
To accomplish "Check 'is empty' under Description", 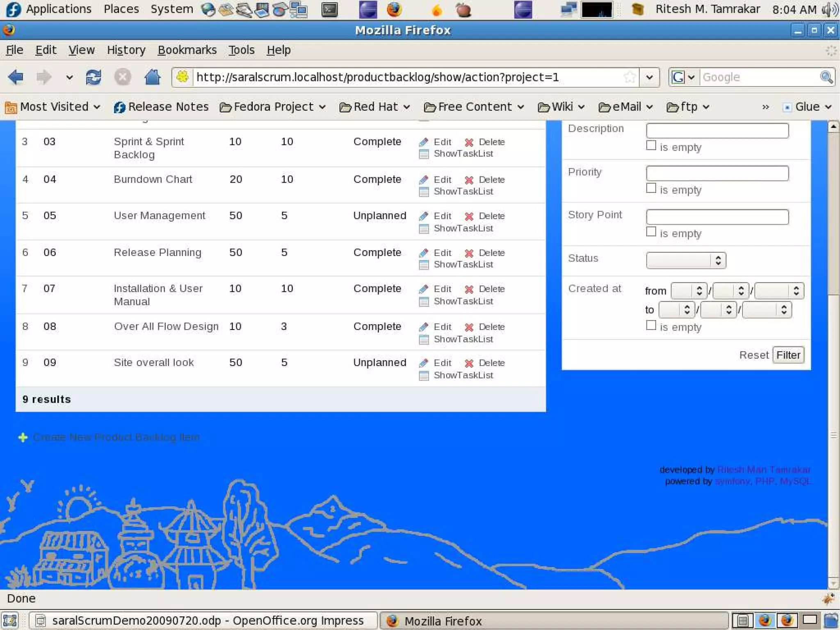I will pos(651,146).
